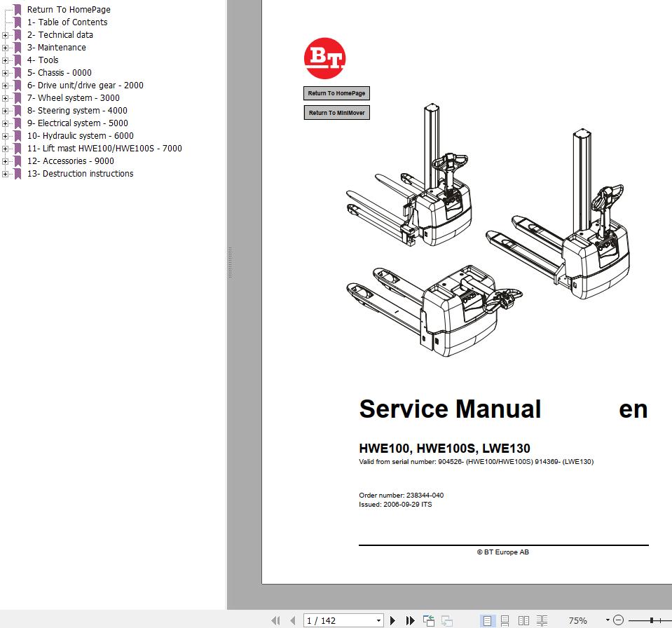
Task: Click bookmark ribbon icon beside Accessories - 9000
Action: (18, 161)
